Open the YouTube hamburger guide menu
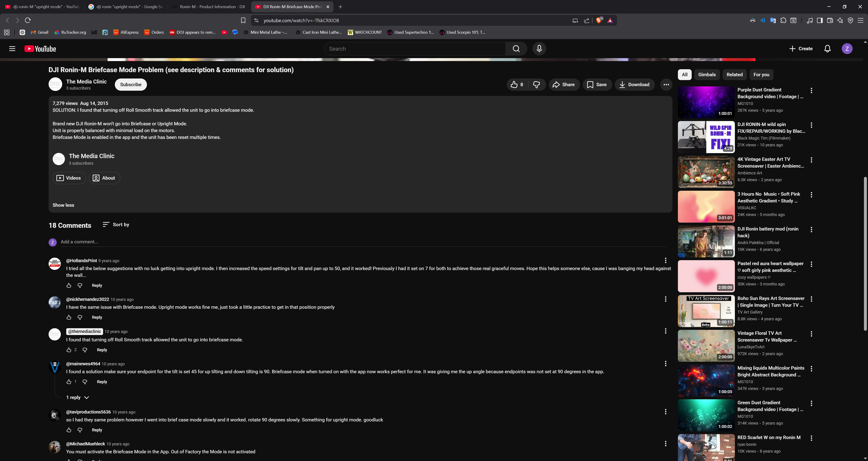This screenshot has width=868, height=461. click(12, 49)
